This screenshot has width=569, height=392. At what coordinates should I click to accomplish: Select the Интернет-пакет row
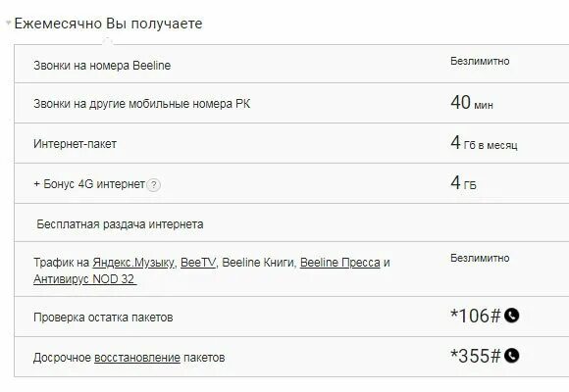point(291,143)
